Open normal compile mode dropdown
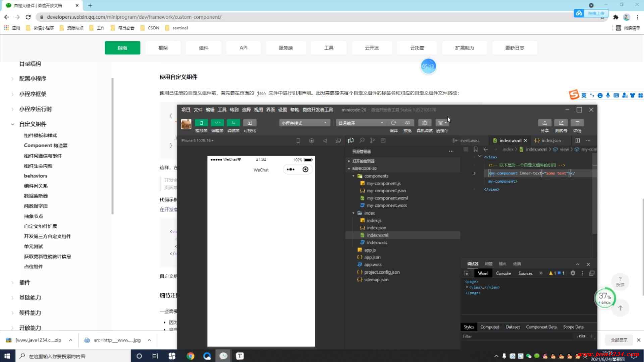The image size is (644, 362). [x=361, y=123]
